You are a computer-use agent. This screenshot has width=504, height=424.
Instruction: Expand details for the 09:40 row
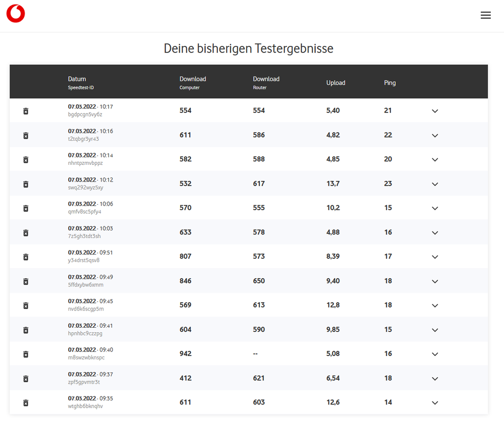pos(435,354)
